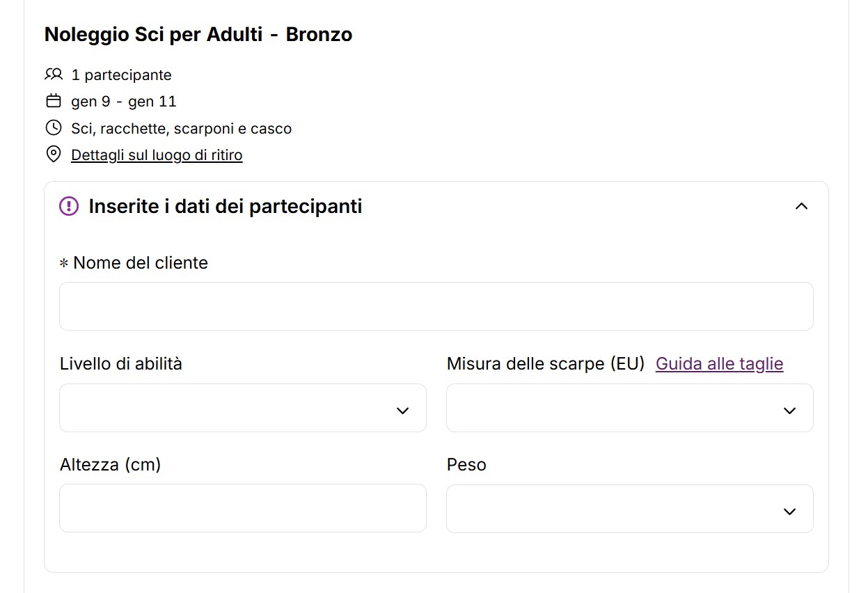Click the clock icon beside equipment list
This screenshot has height=593, width=868.
[54, 128]
